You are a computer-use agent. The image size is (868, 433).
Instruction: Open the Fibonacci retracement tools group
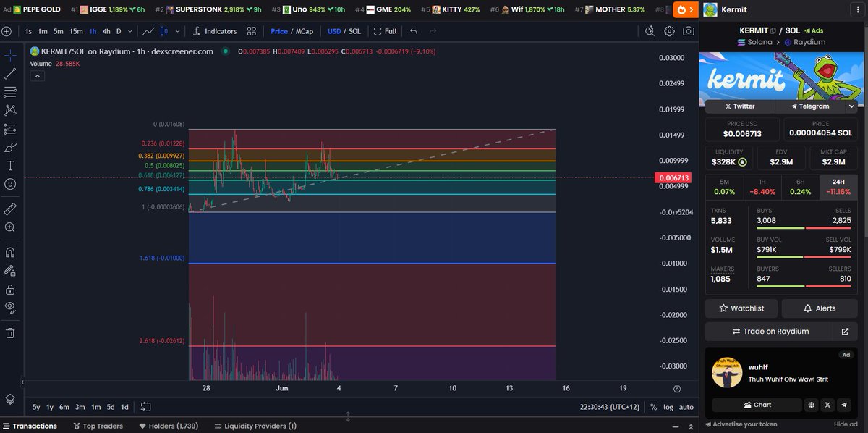(10, 92)
